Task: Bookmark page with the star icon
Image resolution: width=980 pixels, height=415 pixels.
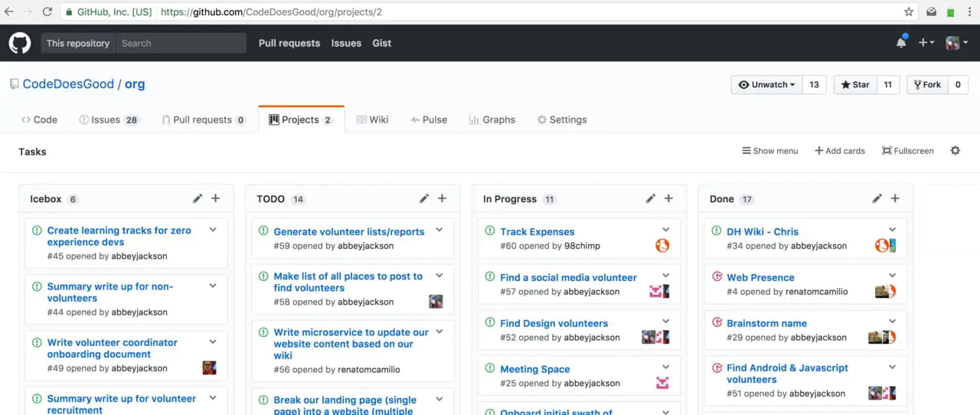Action: (x=909, y=11)
